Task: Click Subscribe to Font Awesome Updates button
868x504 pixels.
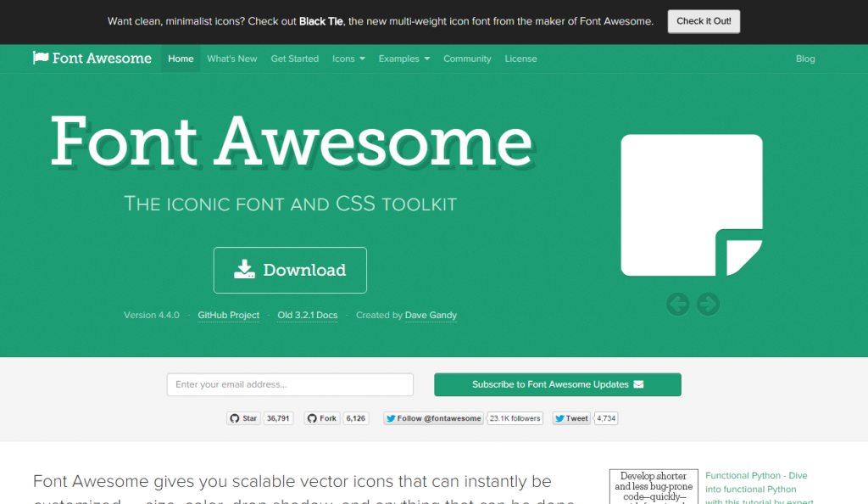Action: click(558, 384)
